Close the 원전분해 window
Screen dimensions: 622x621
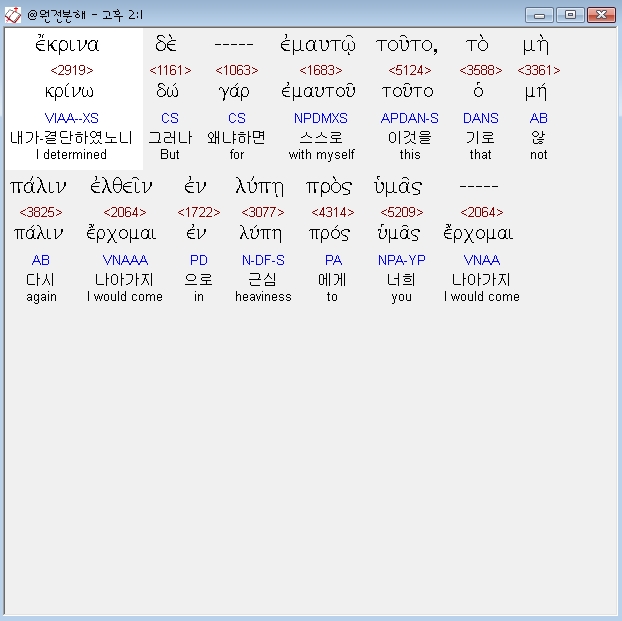601,15
